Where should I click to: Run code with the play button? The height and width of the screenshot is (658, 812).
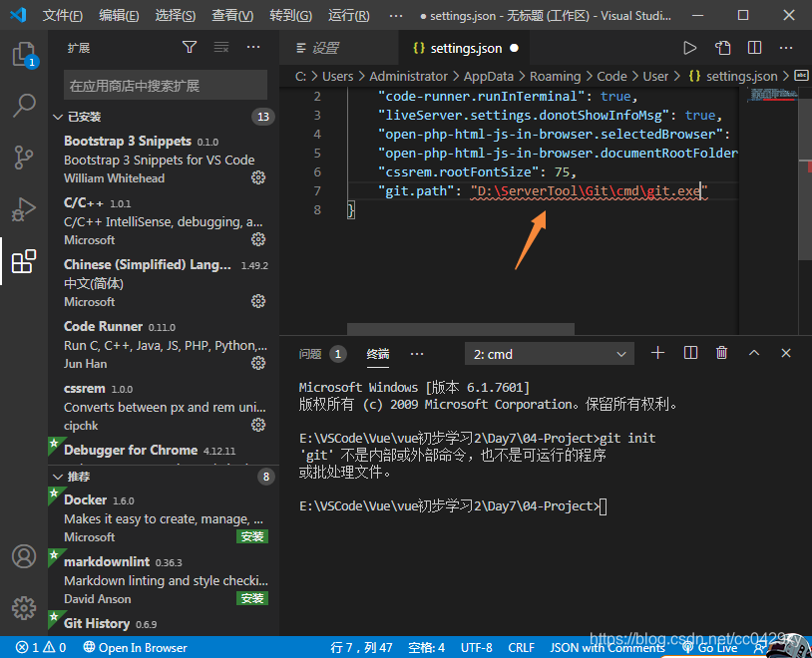coord(689,48)
